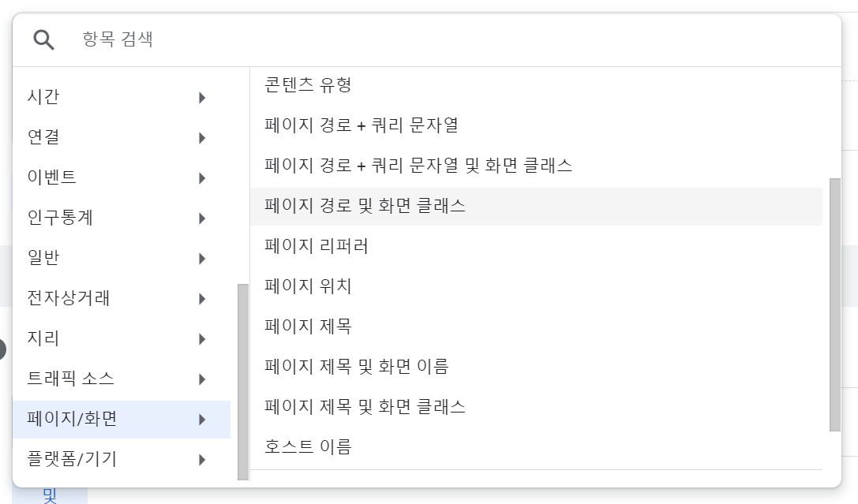Expand the 연결 category arrow
Image resolution: width=858 pixels, height=504 pixels.
point(201,137)
